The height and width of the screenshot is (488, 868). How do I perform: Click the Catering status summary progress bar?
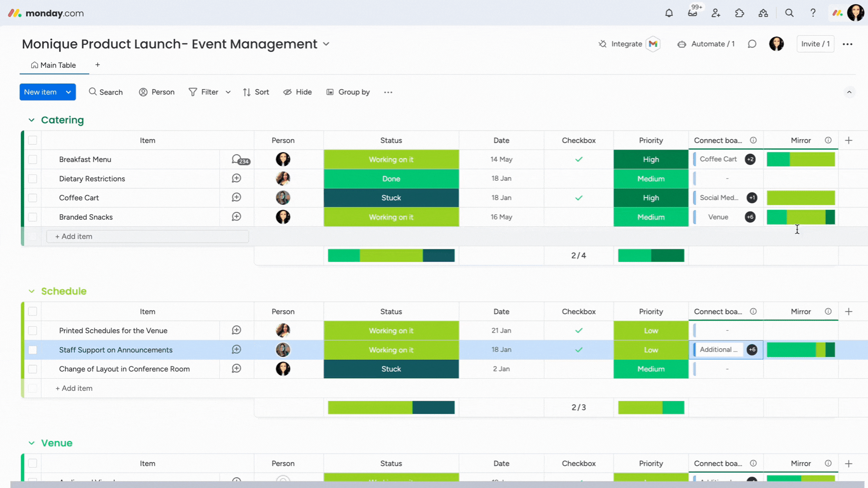pos(391,255)
